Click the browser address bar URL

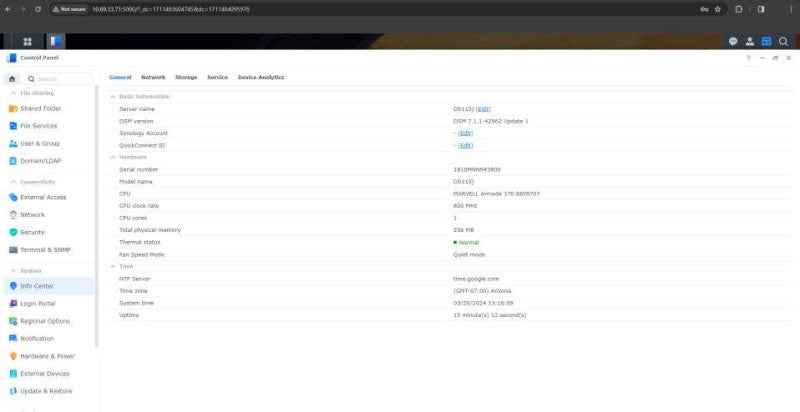point(170,9)
